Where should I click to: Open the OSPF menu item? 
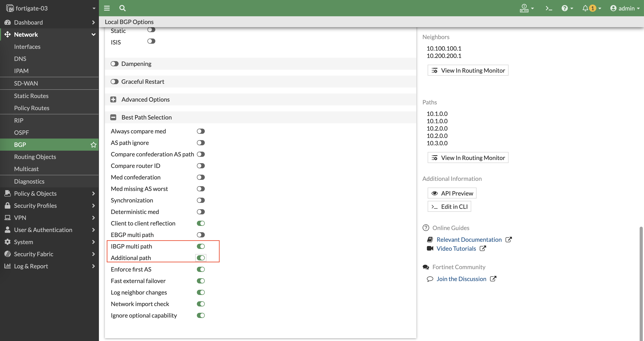tap(21, 133)
